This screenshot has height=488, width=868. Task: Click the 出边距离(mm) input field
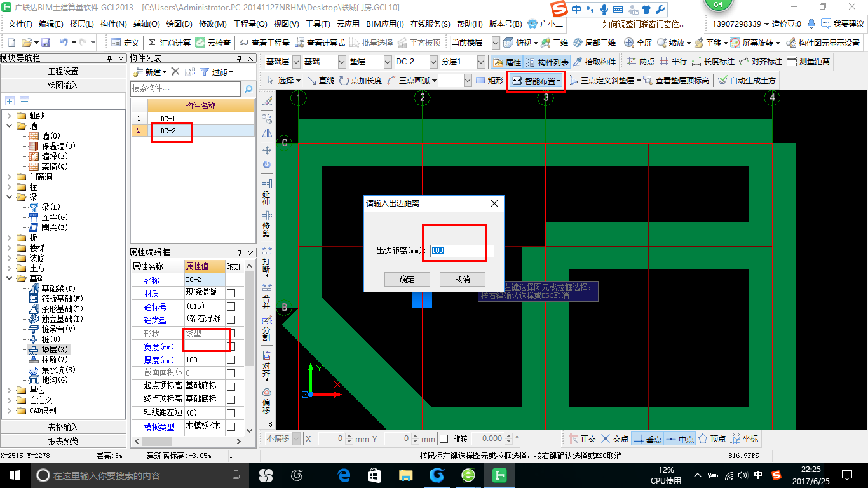[462, 250]
